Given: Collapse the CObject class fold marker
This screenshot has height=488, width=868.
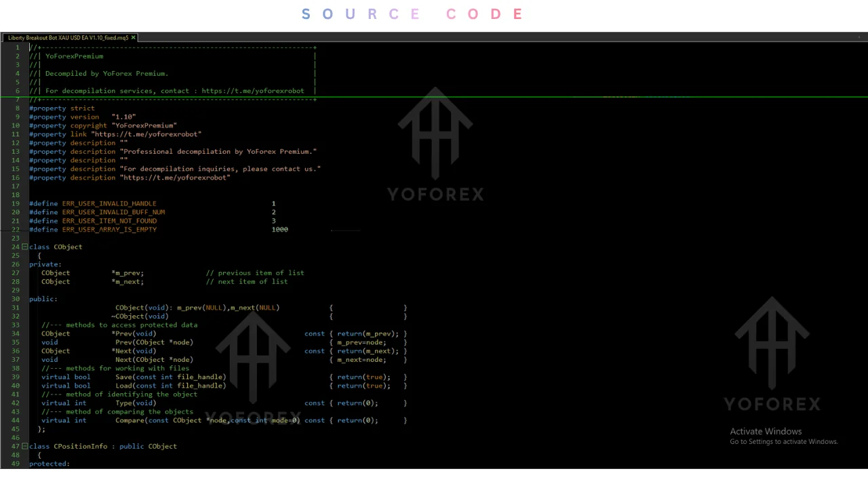Looking at the screenshot, I should (x=24, y=247).
